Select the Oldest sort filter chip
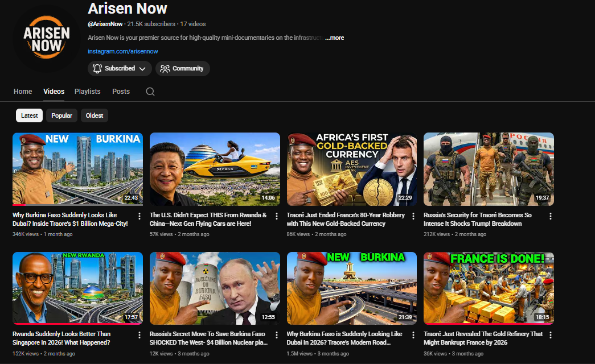This screenshot has height=364, width=595. (x=95, y=115)
